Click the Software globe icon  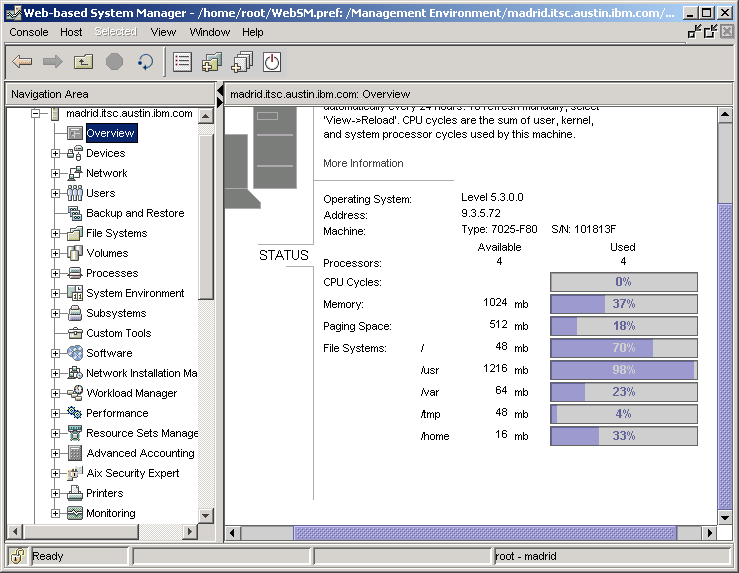coord(75,353)
